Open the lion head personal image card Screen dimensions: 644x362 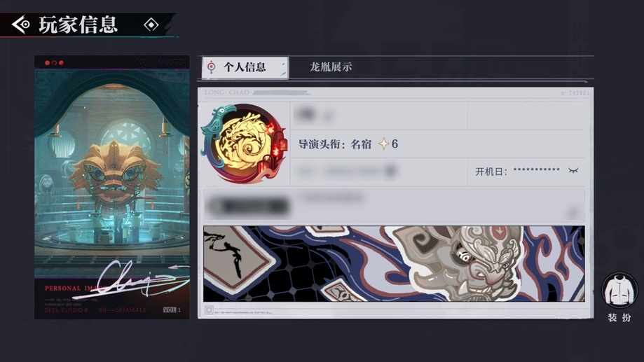[x=111, y=187]
